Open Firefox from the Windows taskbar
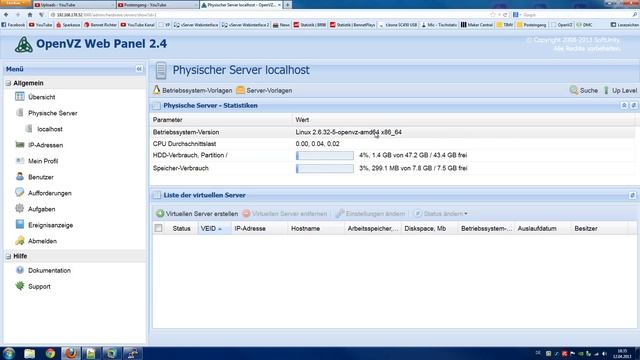Viewport: 640px width, 360px height. (71, 353)
